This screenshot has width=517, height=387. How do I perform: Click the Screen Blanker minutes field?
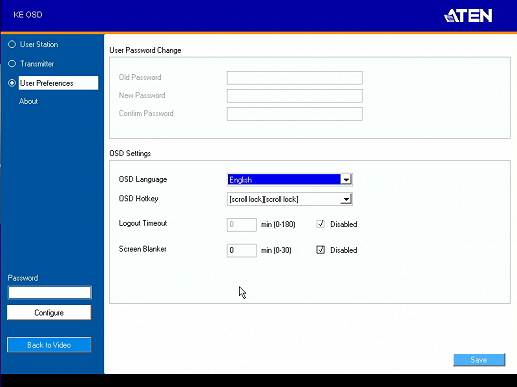(242, 250)
